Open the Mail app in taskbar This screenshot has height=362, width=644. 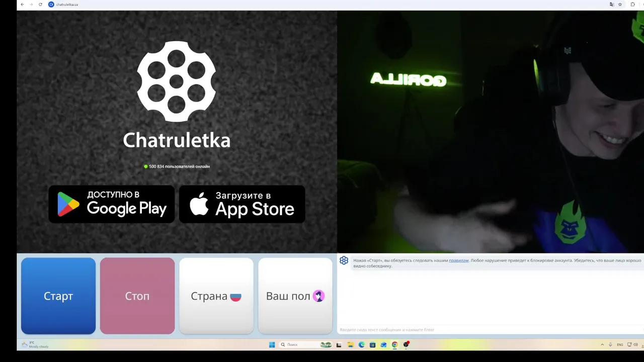pyautogui.click(x=383, y=345)
